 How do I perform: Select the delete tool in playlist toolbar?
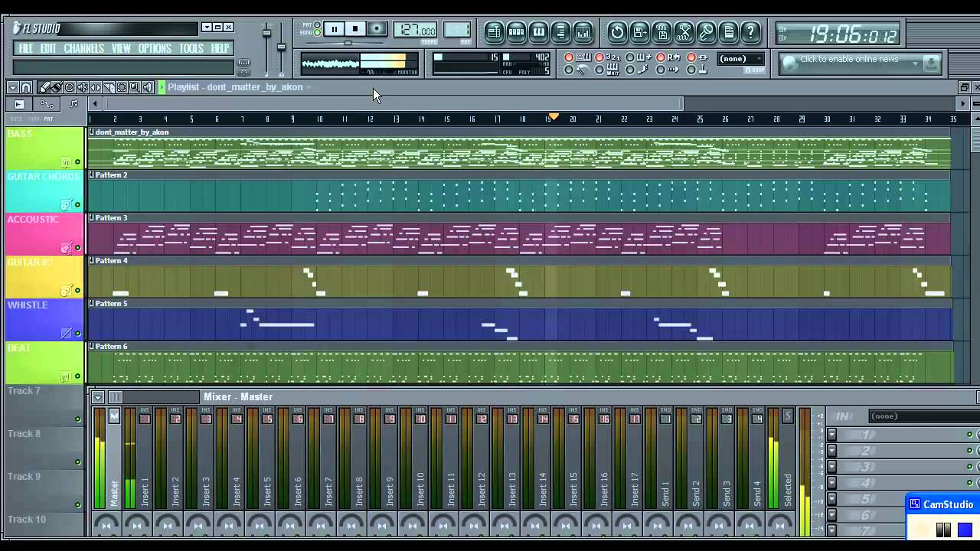70,87
